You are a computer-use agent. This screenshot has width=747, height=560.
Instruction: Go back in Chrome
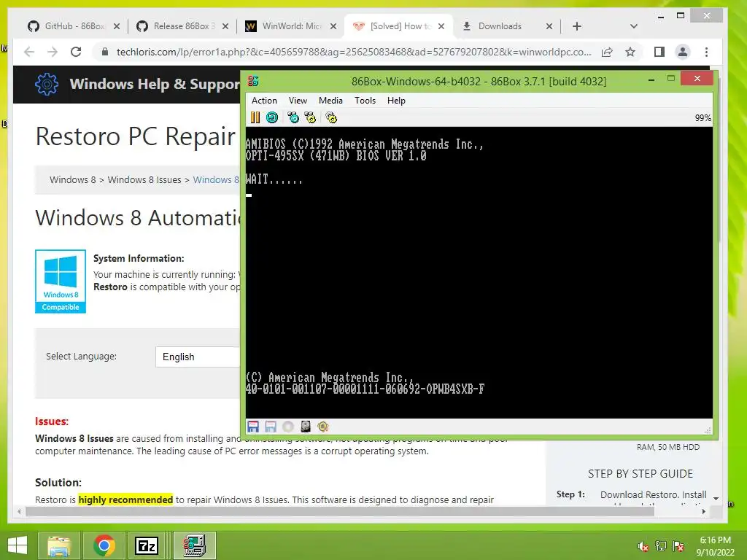(x=29, y=52)
